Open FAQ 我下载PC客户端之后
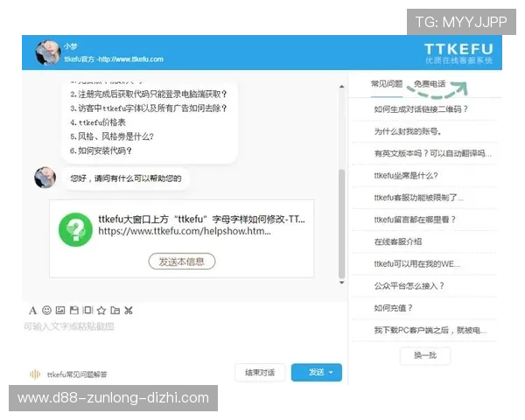 [430, 330]
